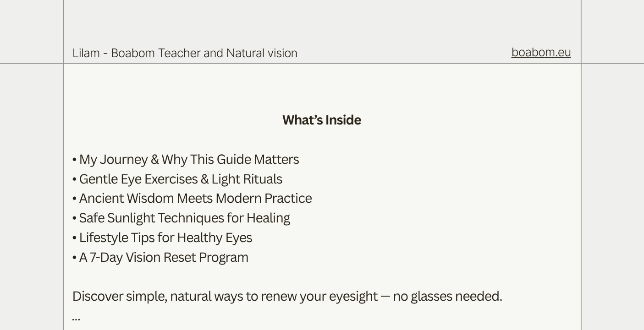Click "Healthy Eyes" in the fifth bullet
Viewport: 644px width, 330px height.
[x=215, y=238]
